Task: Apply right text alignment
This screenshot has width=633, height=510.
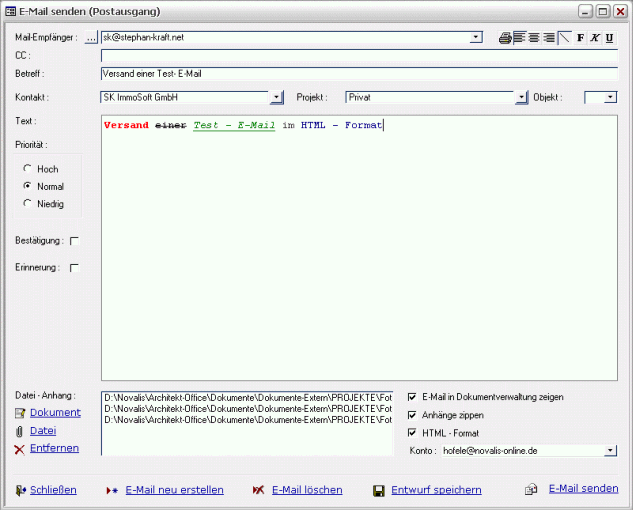Action: [x=549, y=38]
